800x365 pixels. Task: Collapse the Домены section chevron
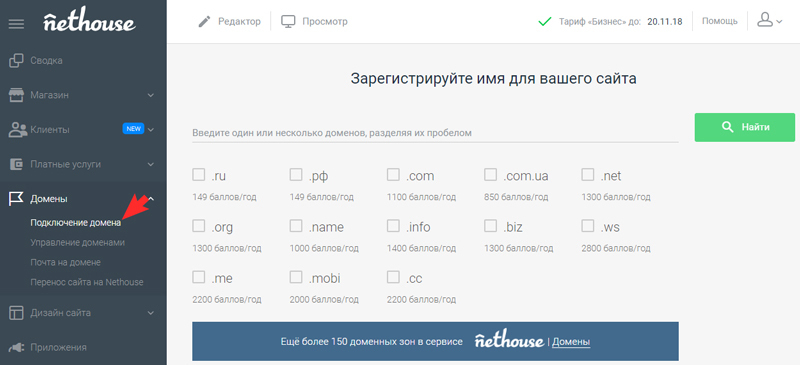151,199
